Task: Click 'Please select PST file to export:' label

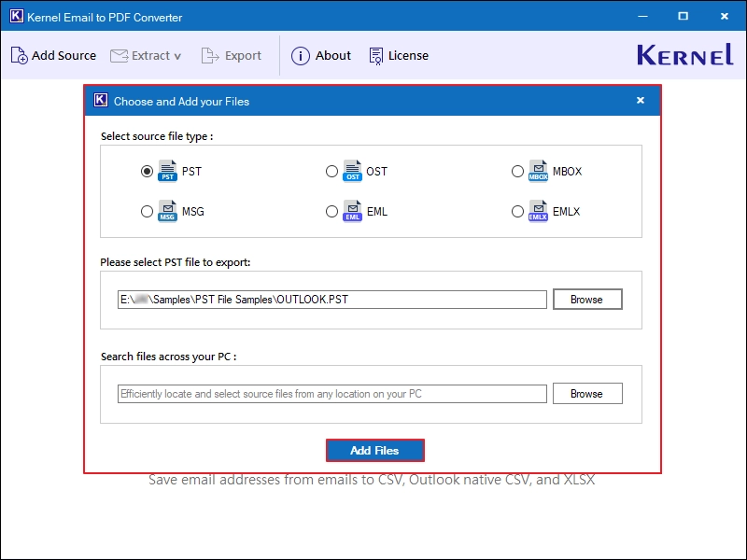Action: pos(176,262)
